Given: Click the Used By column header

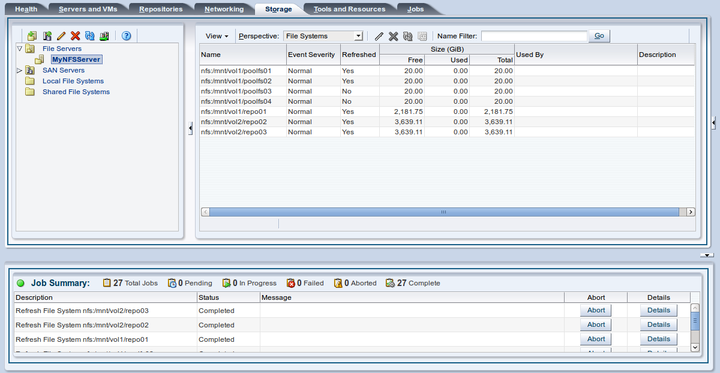Looking at the screenshot, I should [x=575, y=54].
